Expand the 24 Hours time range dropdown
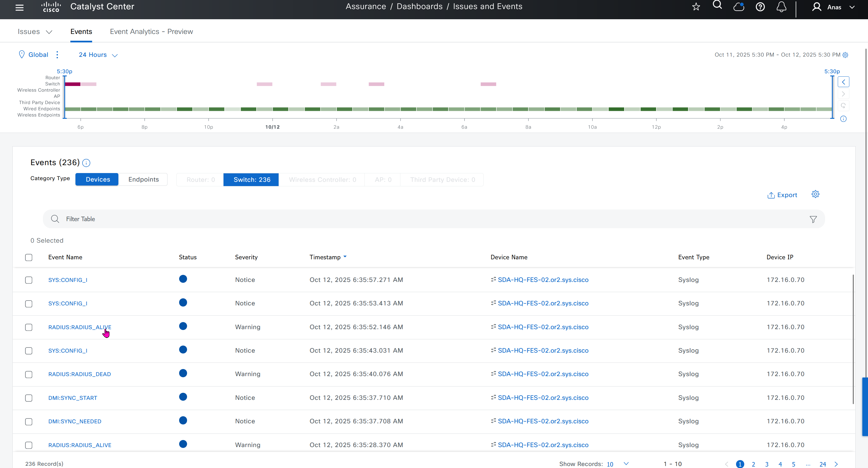The width and height of the screenshot is (868, 468). pyautogui.click(x=98, y=55)
